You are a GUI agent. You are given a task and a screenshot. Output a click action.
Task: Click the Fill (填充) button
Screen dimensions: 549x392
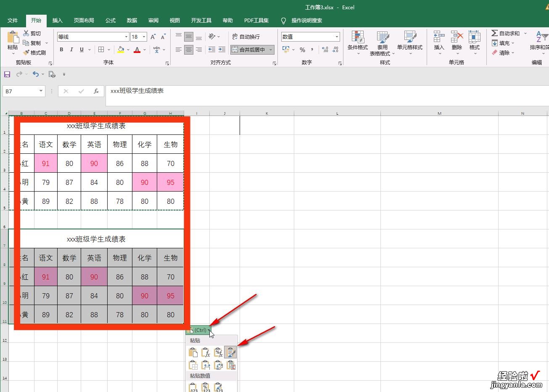(503, 43)
